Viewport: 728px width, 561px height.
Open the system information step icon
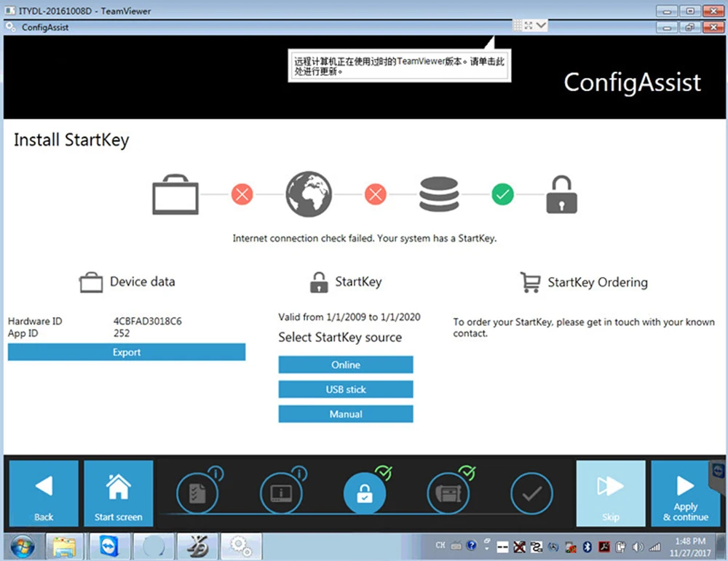point(281,493)
